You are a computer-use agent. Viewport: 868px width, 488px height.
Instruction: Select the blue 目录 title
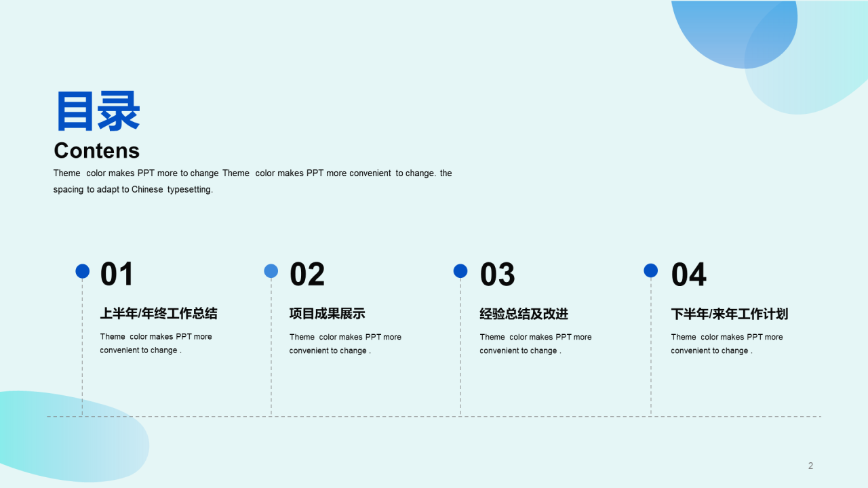98,111
